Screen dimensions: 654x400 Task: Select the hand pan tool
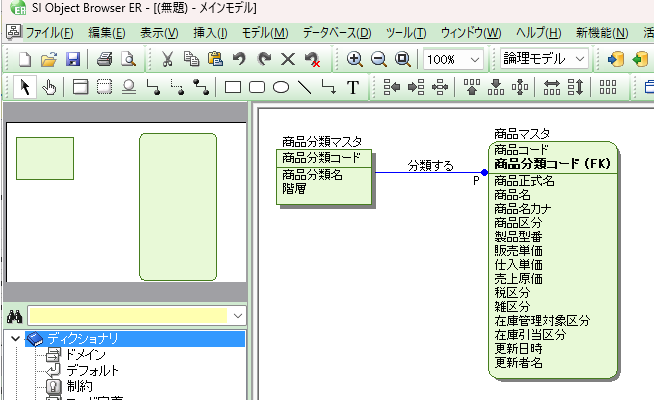coord(49,88)
